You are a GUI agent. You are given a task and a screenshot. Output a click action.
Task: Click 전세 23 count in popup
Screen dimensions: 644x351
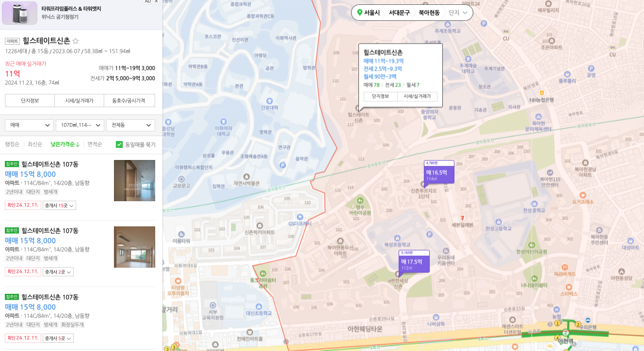pos(393,85)
